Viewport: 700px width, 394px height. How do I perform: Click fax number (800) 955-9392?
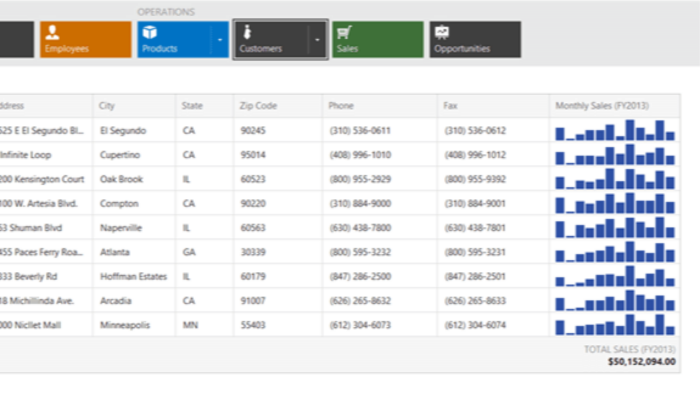475,179
